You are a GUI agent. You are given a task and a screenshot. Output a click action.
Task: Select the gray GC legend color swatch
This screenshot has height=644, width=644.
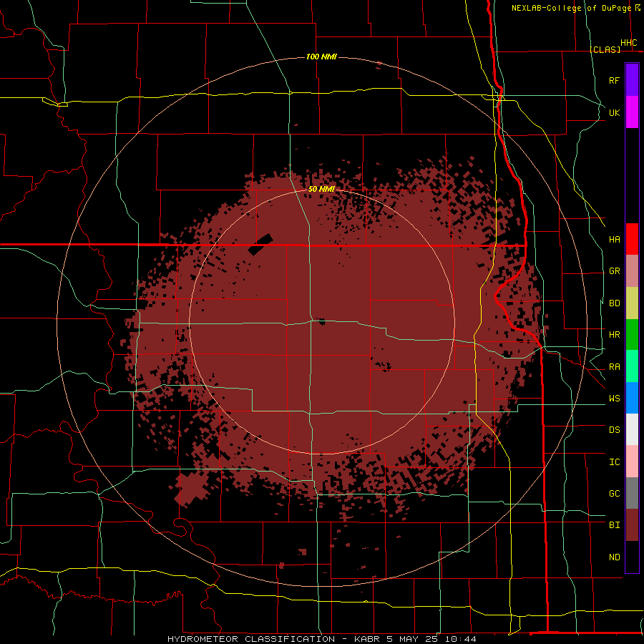tap(632, 493)
